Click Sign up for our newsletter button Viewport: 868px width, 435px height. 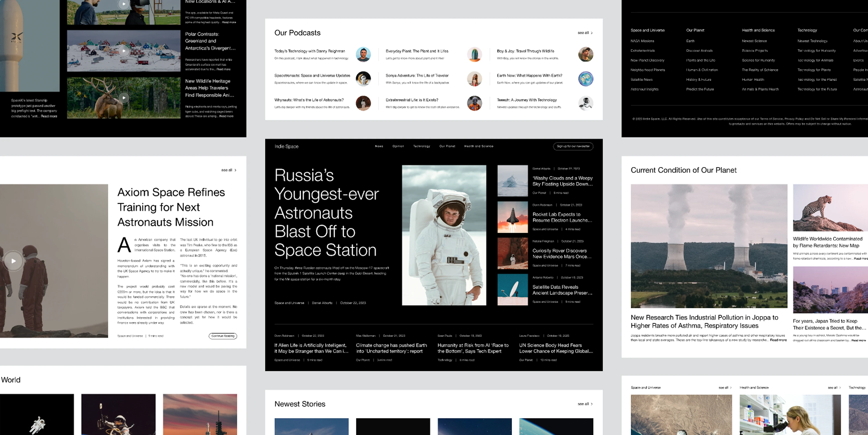[573, 146]
